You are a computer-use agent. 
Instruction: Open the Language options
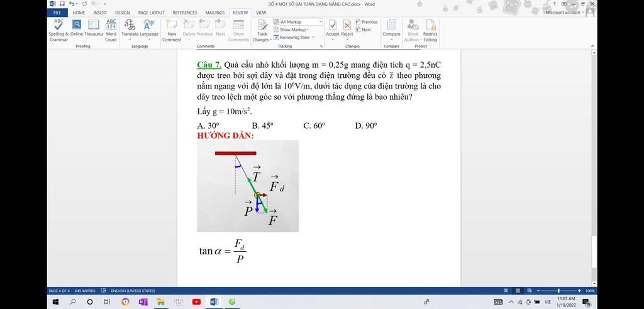148,30
